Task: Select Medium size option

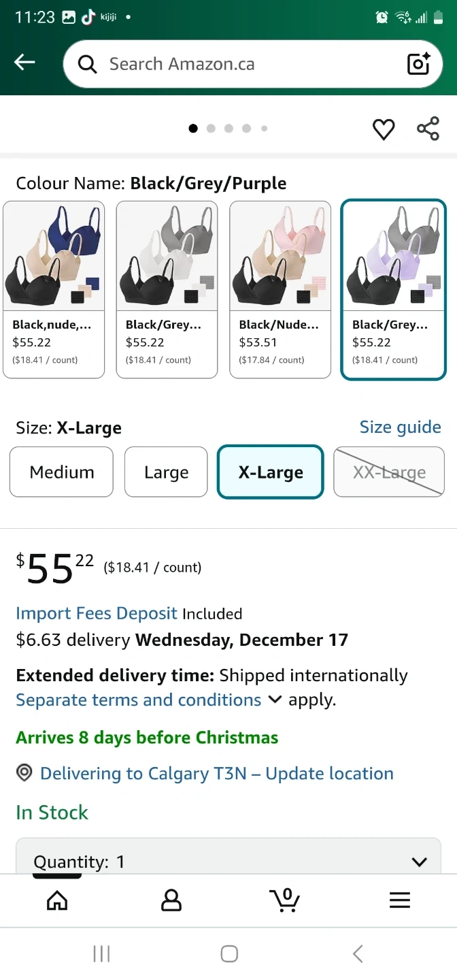Action: [x=61, y=472]
